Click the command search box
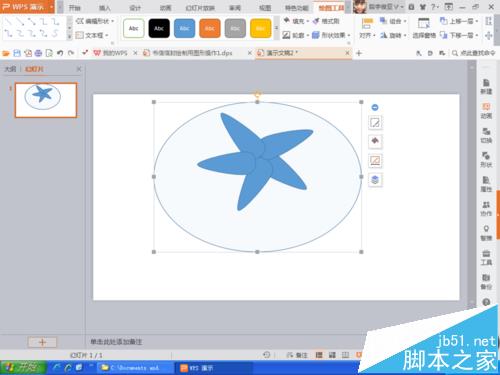Image resolution: width=500 pixels, height=375 pixels. tap(474, 53)
